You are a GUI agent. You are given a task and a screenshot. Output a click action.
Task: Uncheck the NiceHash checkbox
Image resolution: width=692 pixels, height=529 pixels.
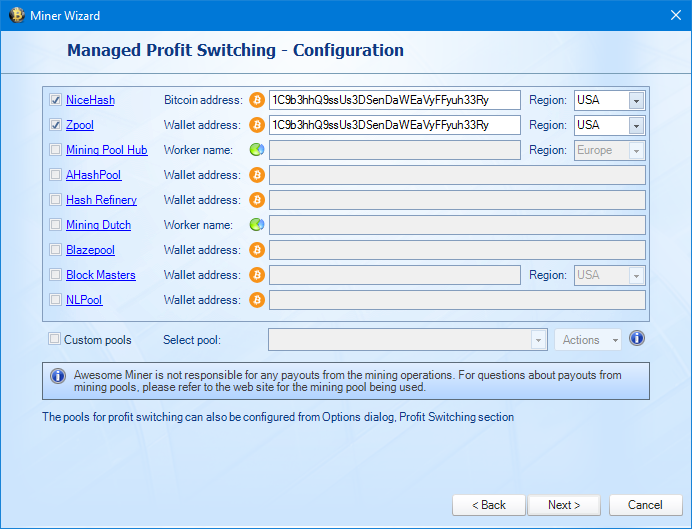(55, 100)
